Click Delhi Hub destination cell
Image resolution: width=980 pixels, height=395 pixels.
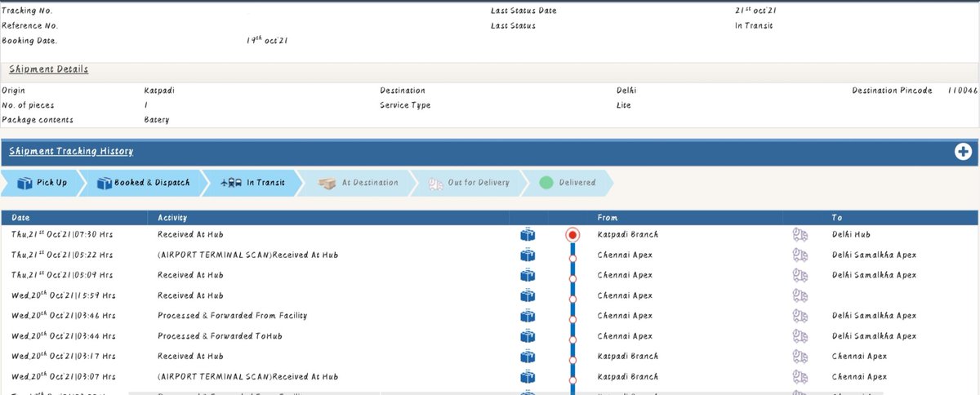(851, 234)
